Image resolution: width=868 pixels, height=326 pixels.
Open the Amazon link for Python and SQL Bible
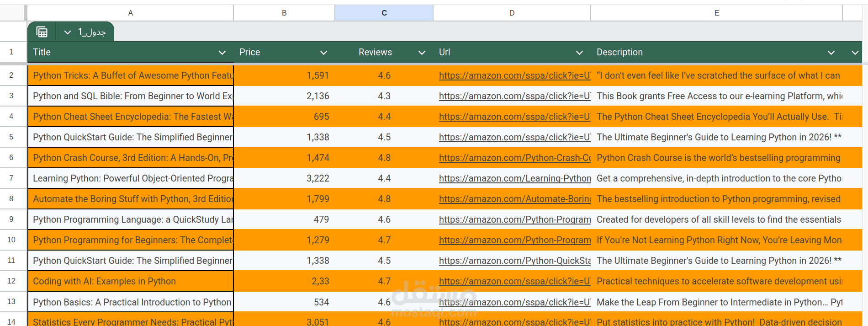(x=514, y=96)
